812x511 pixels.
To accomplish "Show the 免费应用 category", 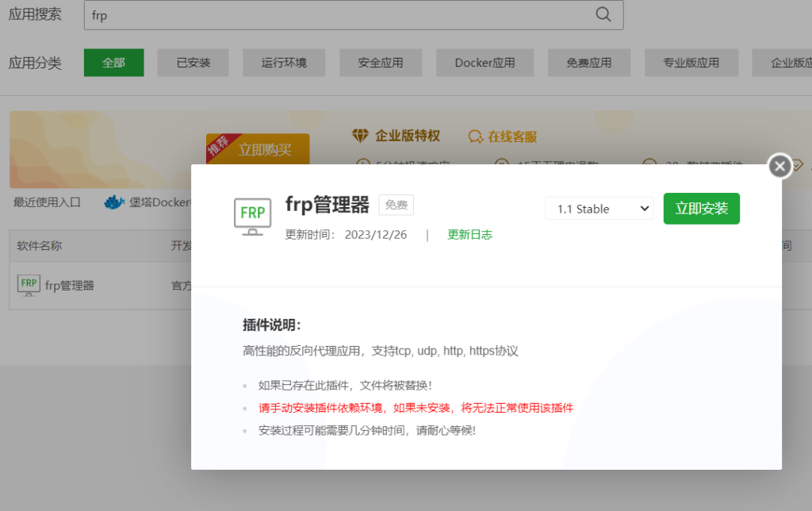I will tap(588, 63).
